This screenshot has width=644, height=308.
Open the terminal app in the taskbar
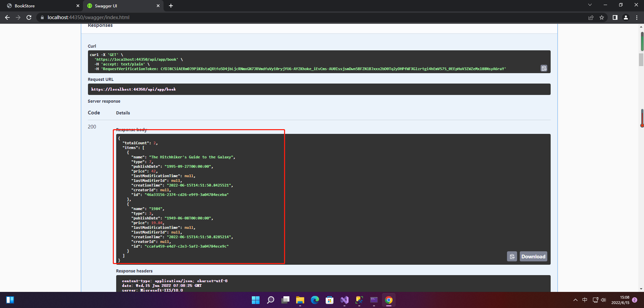tap(374, 300)
